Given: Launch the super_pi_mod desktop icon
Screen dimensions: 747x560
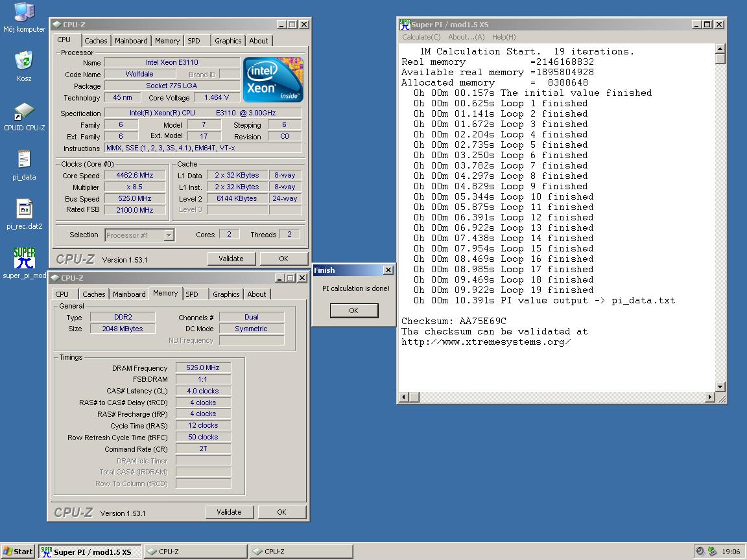Looking at the screenshot, I should [x=24, y=263].
